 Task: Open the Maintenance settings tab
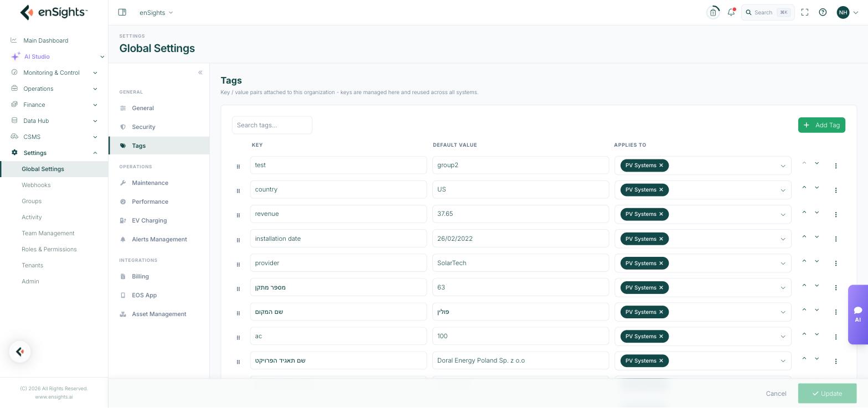159,183
